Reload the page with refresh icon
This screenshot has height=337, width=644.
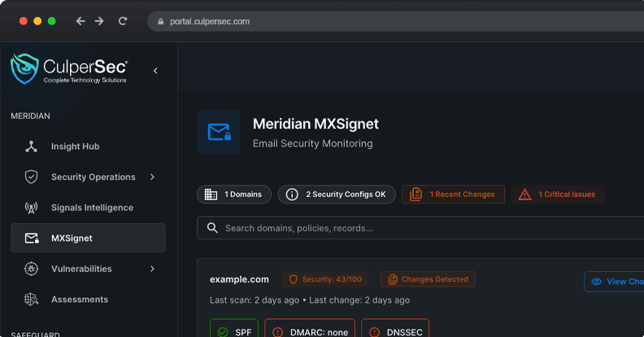click(x=123, y=21)
